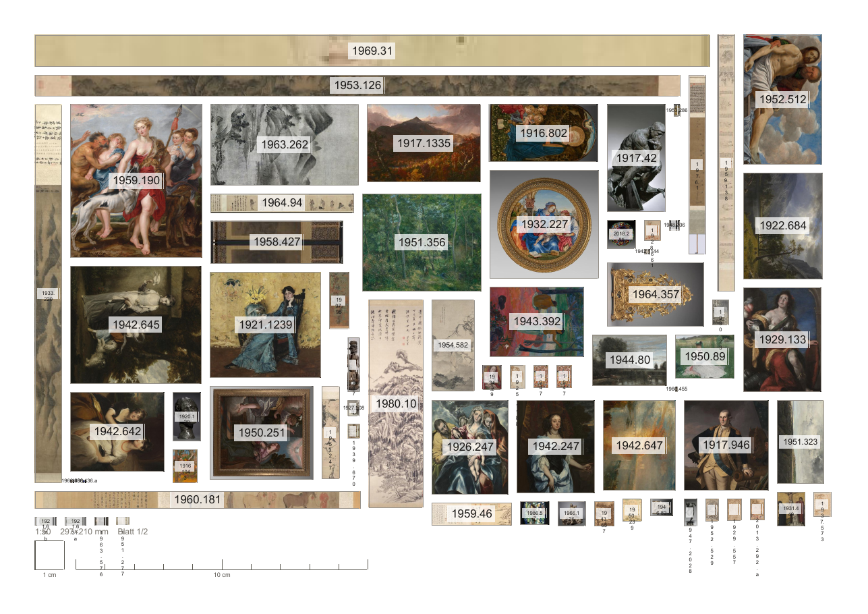Click the calligraphy handscroll labeled 1964.94
The image size is (868, 614).
click(282, 202)
